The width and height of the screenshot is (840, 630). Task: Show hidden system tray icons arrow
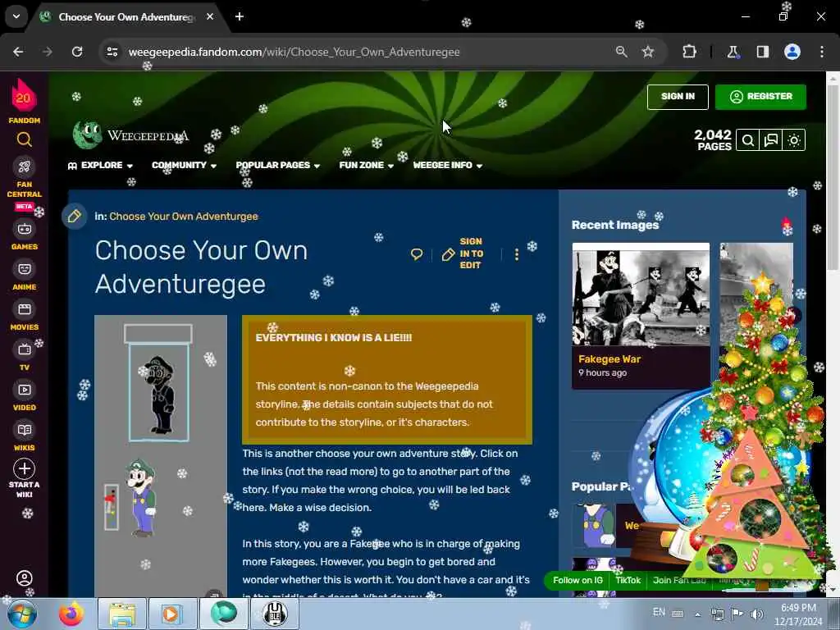pyautogui.click(x=697, y=614)
